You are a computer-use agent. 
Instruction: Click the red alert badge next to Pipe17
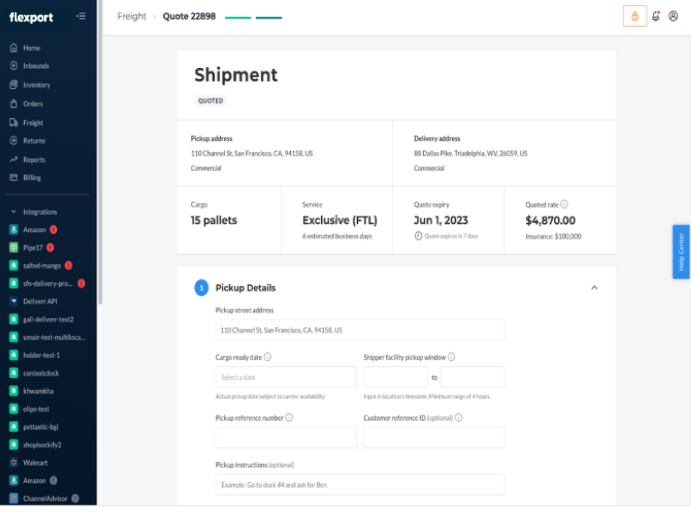tap(50, 247)
